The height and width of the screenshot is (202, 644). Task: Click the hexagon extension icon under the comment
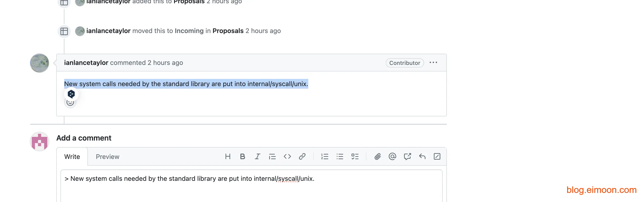pos(71,94)
